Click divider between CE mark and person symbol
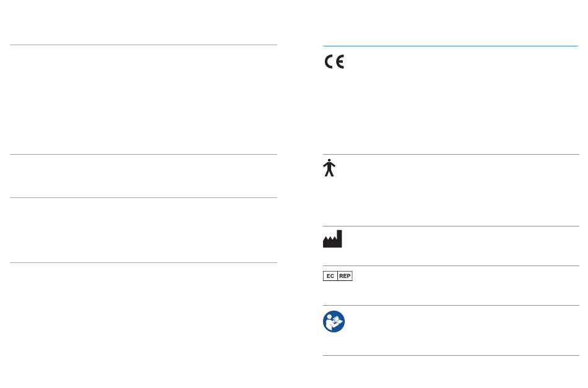The image size is (588, 388). (451, 154)
